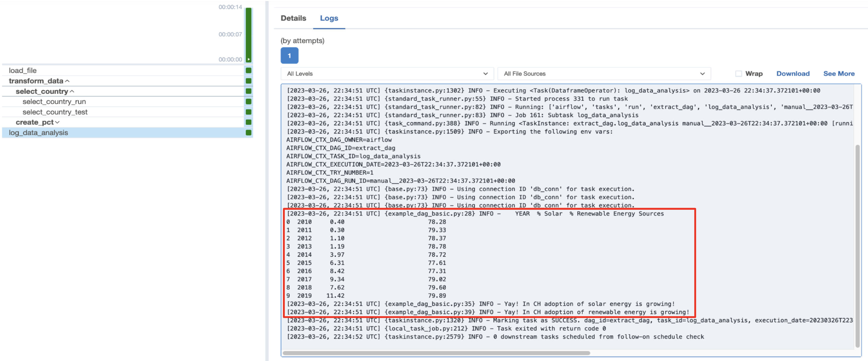Click the green status square for load_file

[x=248, y=70]
